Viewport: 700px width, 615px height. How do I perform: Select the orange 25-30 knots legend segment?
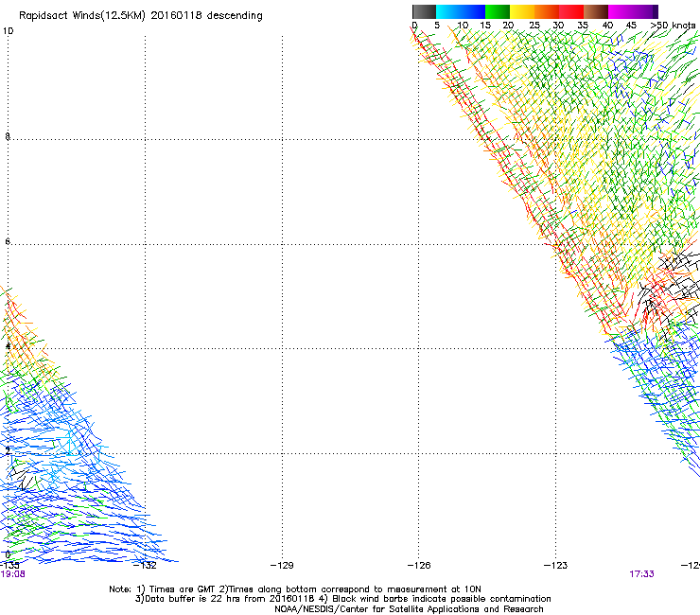point(547,11)
